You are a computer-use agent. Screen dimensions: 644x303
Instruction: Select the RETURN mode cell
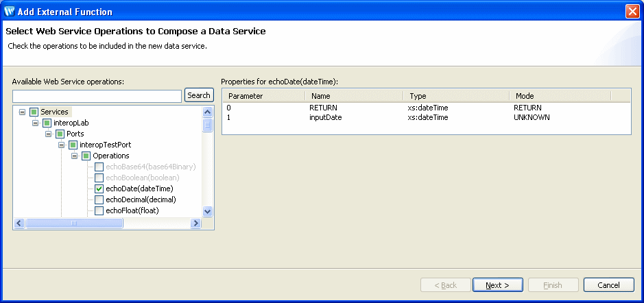(x=527, y=108)
